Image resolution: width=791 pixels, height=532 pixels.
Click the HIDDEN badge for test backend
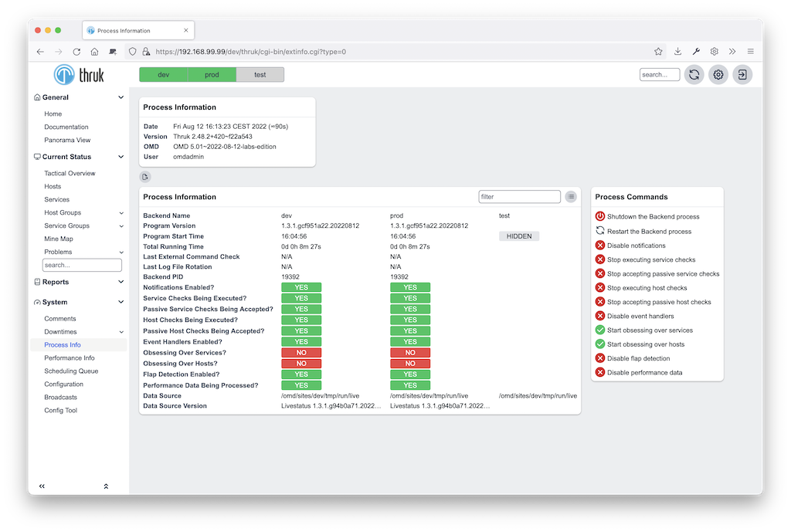click(x=519, y=236)
